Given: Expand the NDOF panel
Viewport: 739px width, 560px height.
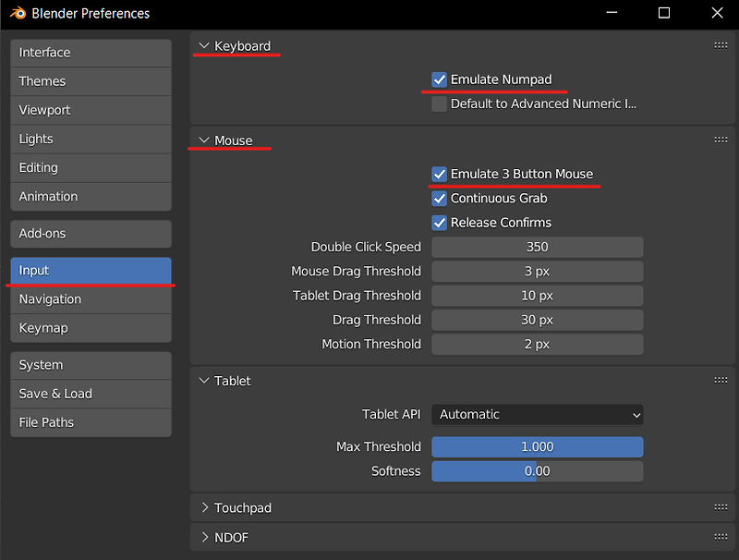Looking at the screenshot, I should (204, 537).
